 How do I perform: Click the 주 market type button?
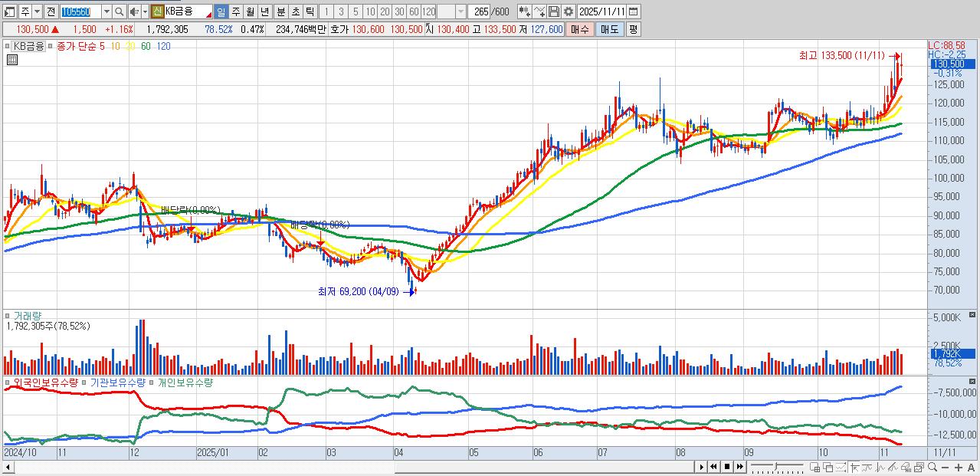tap(25, 12)
